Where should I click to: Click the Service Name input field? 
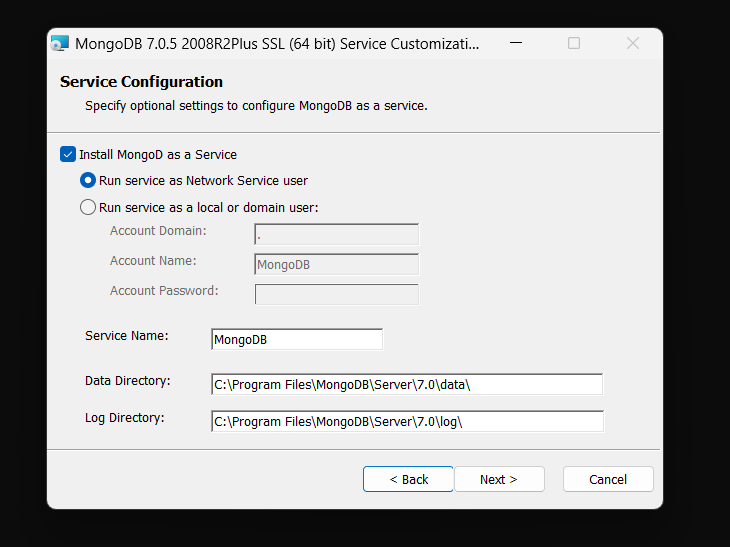(x=297, y=339)
